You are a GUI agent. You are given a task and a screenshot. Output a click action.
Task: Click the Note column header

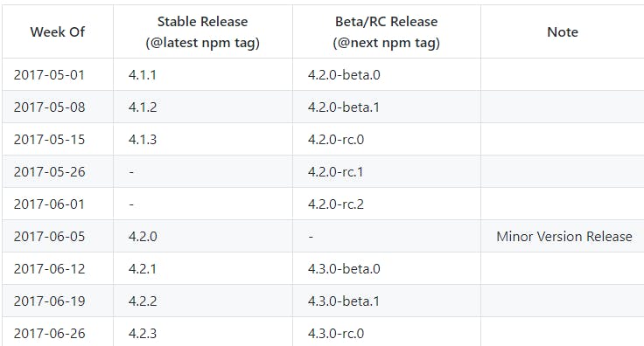tap(563, 32)
